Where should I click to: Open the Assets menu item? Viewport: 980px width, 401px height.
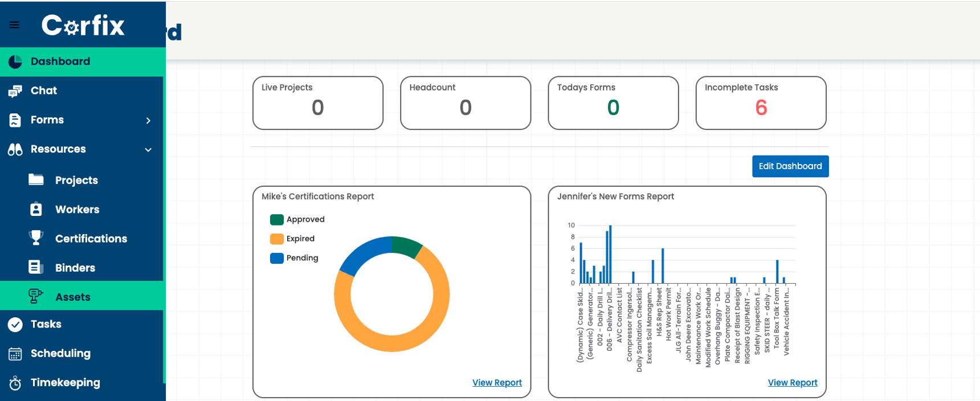pos(72,297)
